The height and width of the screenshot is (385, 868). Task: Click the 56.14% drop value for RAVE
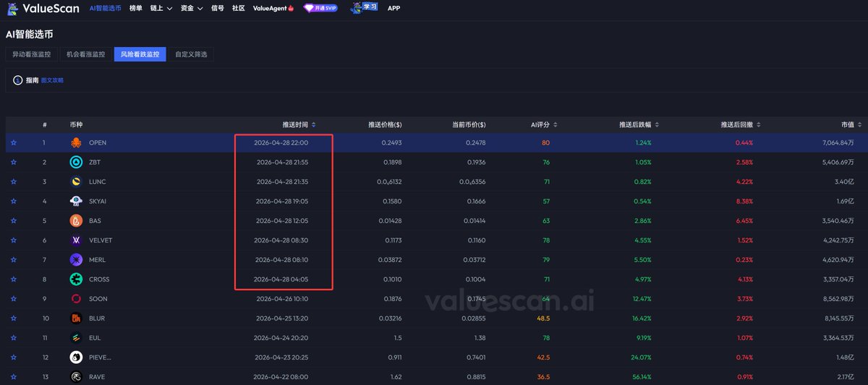[642, 376]
